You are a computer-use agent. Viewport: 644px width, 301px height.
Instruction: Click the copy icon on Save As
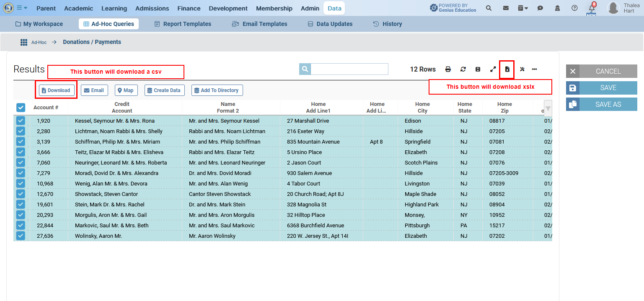tap(573, 104)
